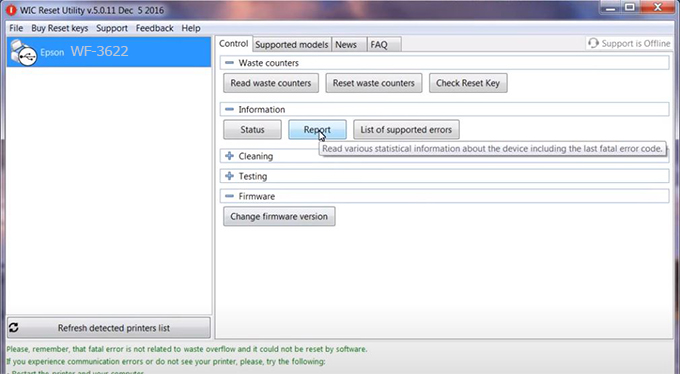
Task: Click Read waste counters button
Action: pos(271,83)
